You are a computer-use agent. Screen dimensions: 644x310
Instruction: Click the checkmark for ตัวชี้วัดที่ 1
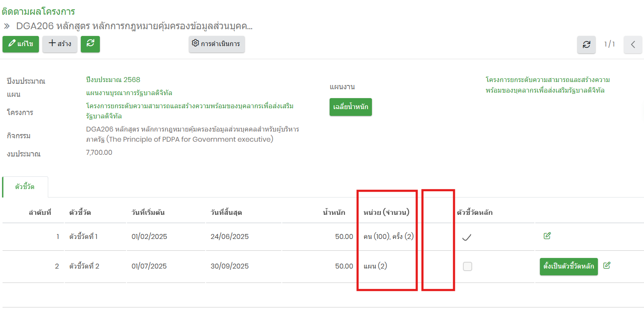467,237
